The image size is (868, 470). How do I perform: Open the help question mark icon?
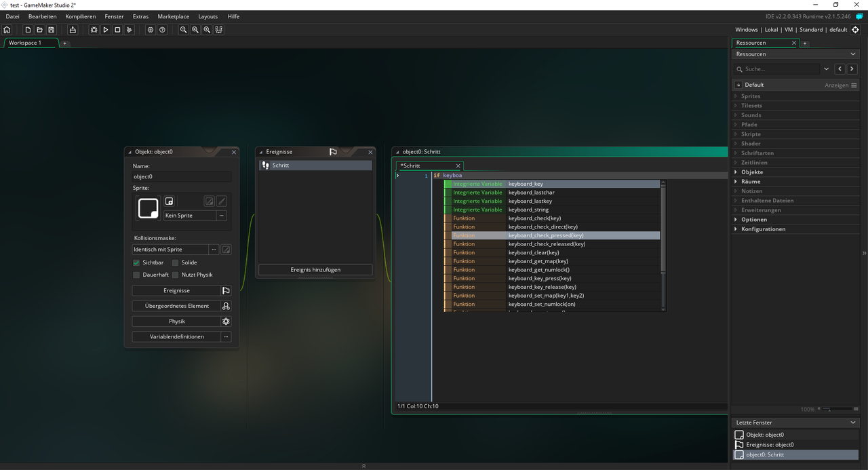point(162,30)
